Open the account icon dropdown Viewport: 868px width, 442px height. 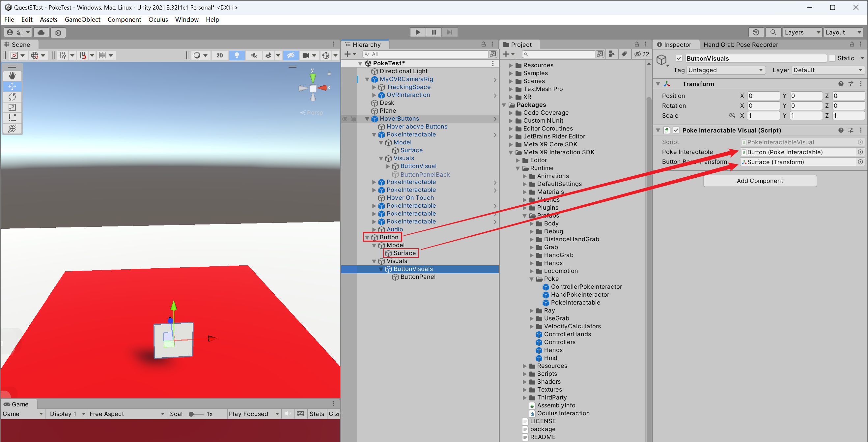point(18,32)
